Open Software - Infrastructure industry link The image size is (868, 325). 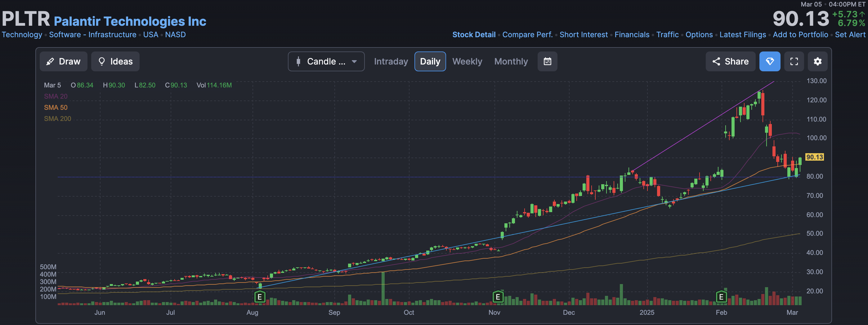pyautogui.click(x=93, y=35)
